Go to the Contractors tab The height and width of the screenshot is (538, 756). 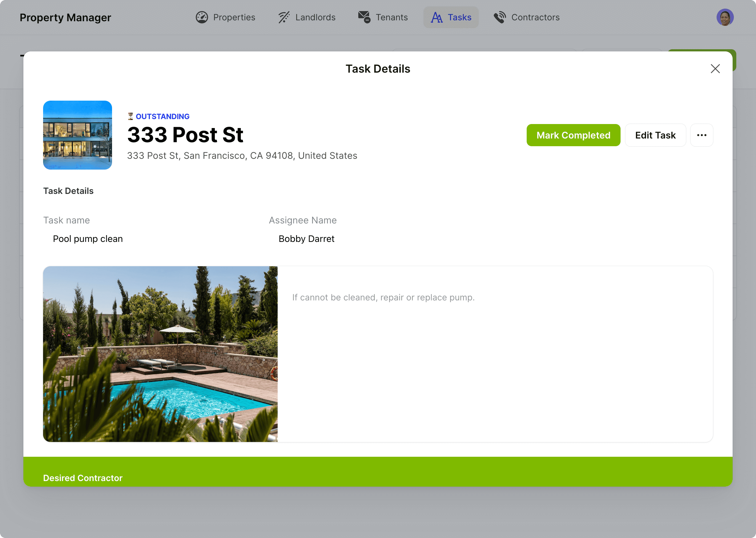(535, 17)
